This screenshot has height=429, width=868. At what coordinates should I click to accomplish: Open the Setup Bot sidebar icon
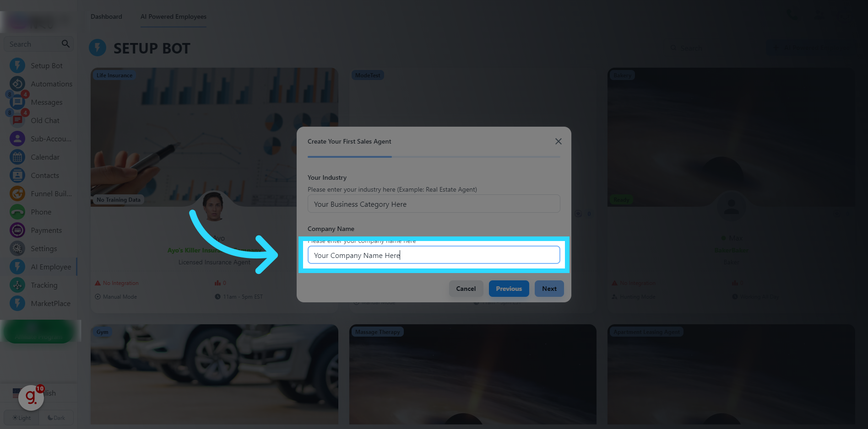(x=17, y=65)
